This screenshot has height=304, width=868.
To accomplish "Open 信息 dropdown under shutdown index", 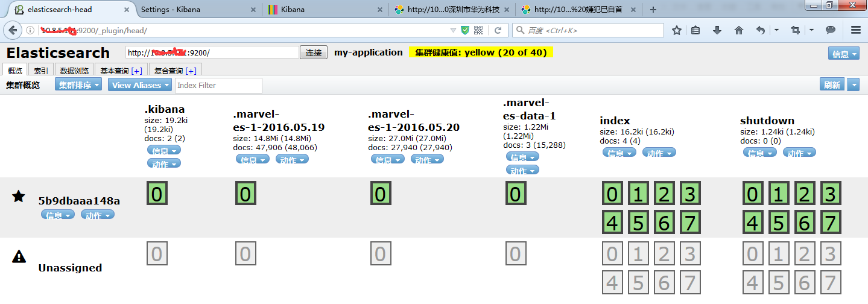I will click(759, 153).
